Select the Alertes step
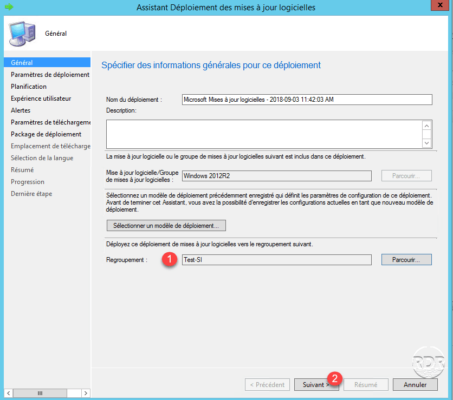 tap(20, 110)
